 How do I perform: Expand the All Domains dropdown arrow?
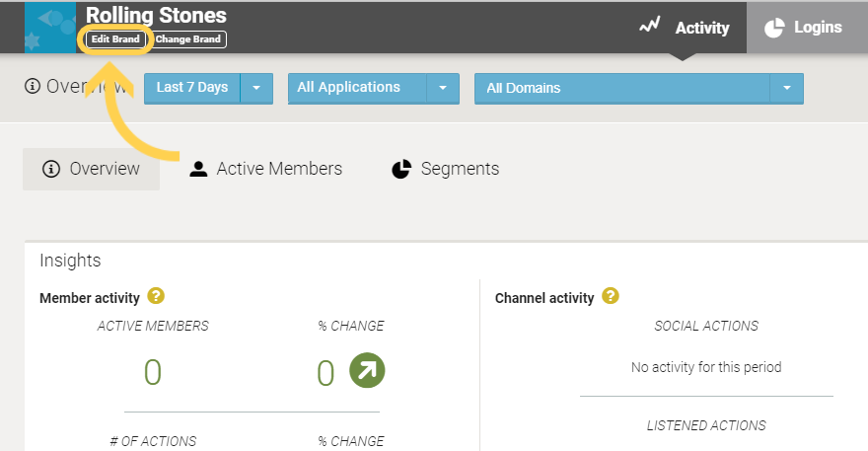787,88
